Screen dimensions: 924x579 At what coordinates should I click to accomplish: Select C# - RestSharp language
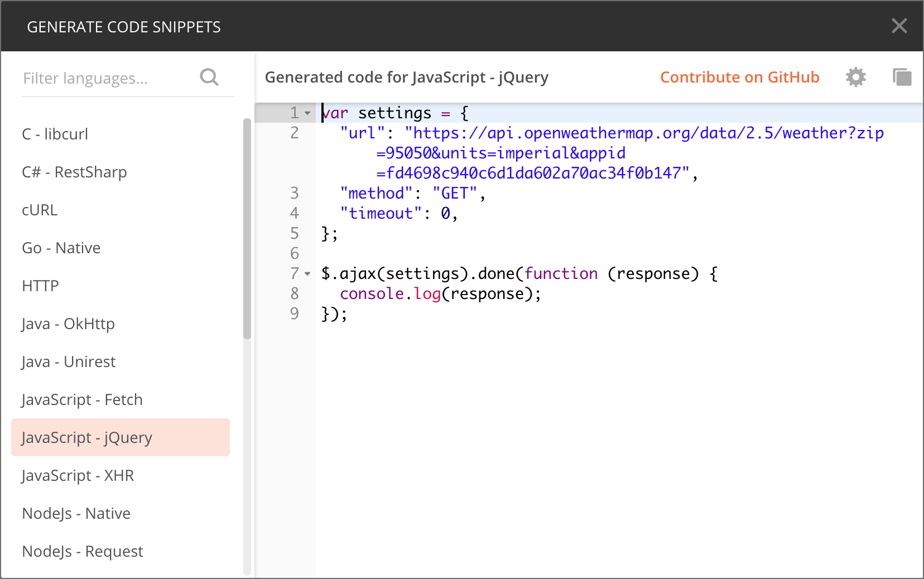(74, 172)
